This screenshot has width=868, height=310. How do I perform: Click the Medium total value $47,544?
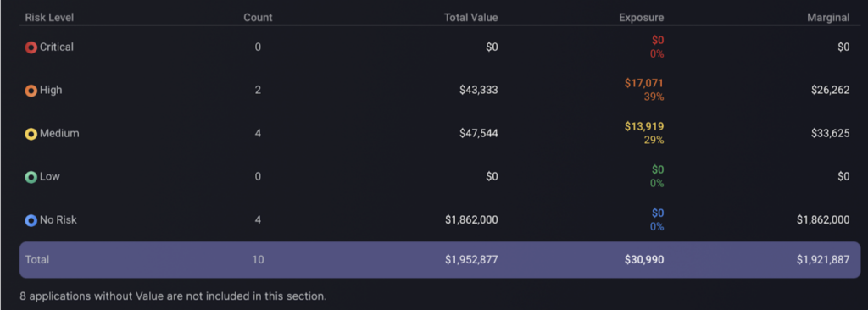[478, 134]
